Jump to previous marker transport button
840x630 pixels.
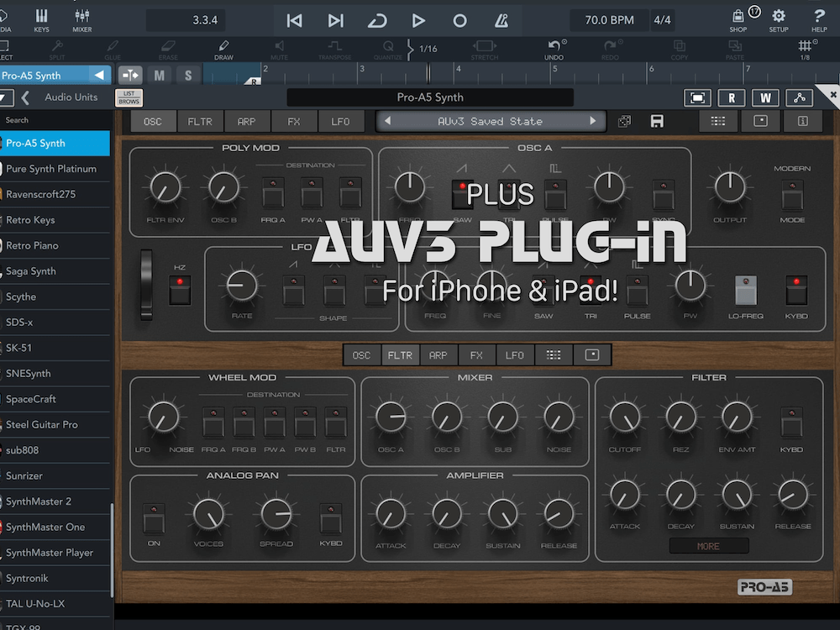(x=295, y=20)
